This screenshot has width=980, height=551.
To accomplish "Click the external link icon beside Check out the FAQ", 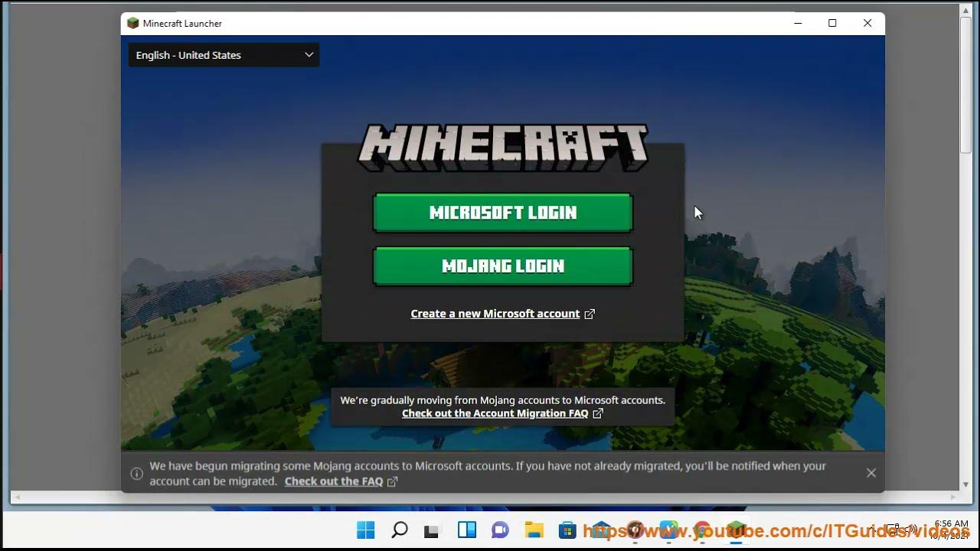I will [x=393, y=481].
